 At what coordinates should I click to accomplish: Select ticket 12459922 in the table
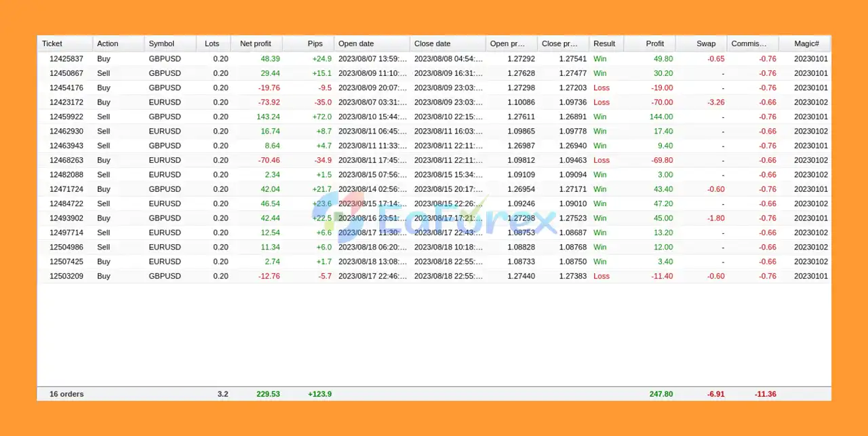point(66,117)
